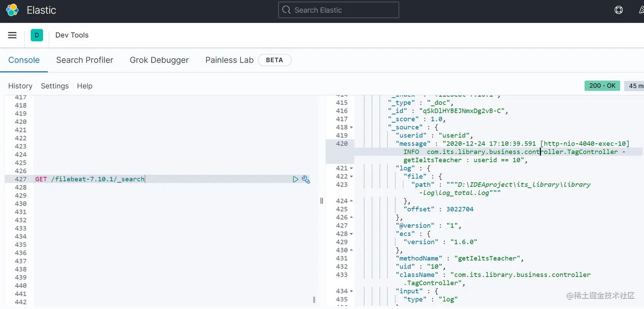Click the 45 ms response time badge
Viewport: 644px width, 309px height.
coord(634,86)
